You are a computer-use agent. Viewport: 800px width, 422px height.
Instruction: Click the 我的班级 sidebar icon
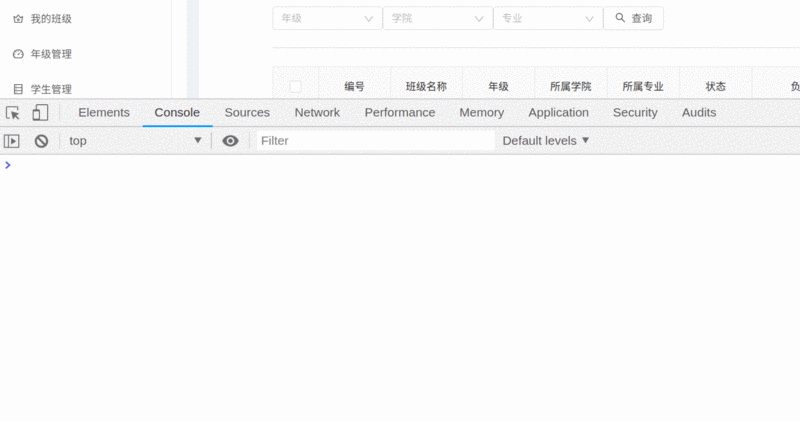click(x=18, y=19)
